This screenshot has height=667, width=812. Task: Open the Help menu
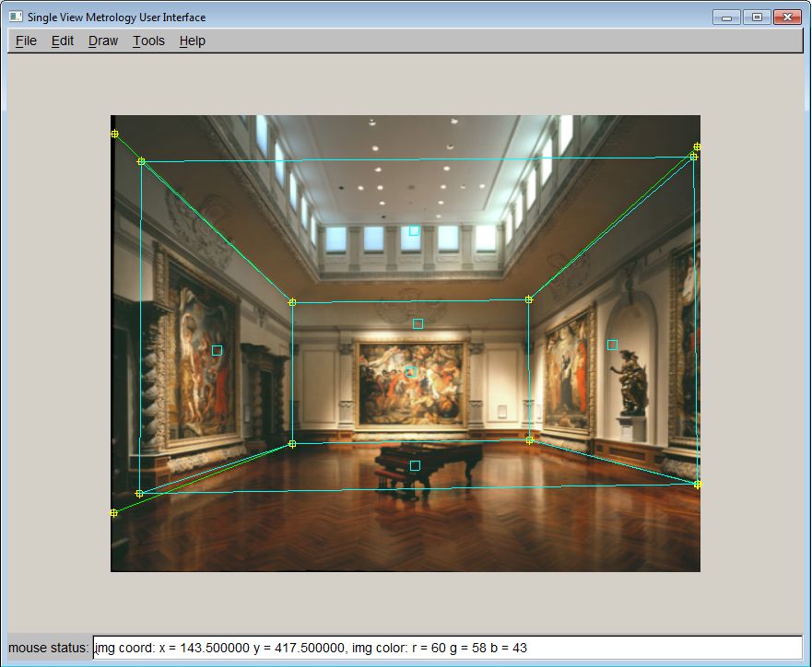pos(193,41)
